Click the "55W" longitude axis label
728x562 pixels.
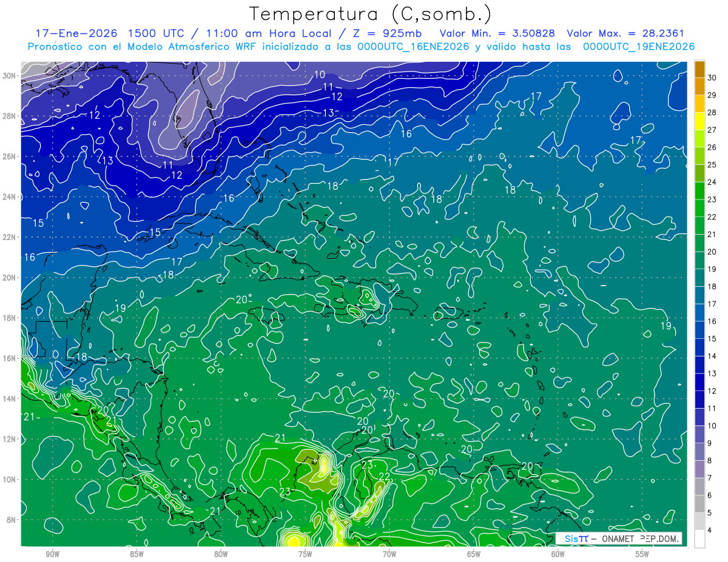tap(642, 554)
